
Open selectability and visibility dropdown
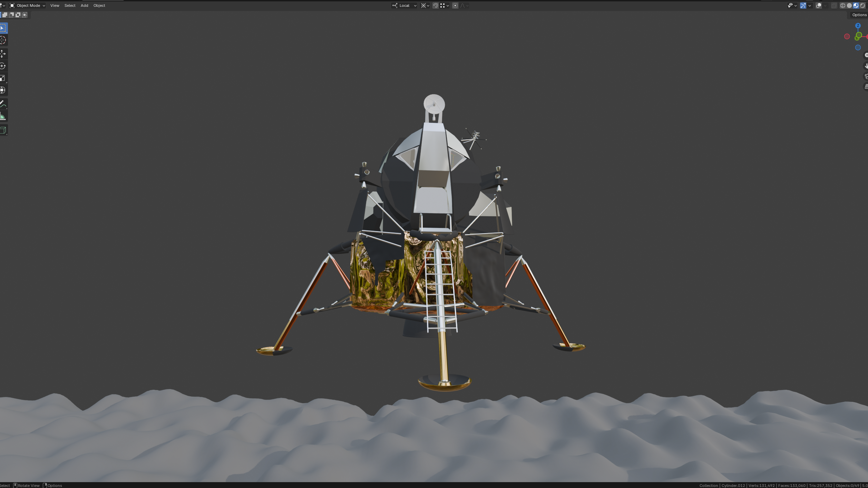click(792, 6)
